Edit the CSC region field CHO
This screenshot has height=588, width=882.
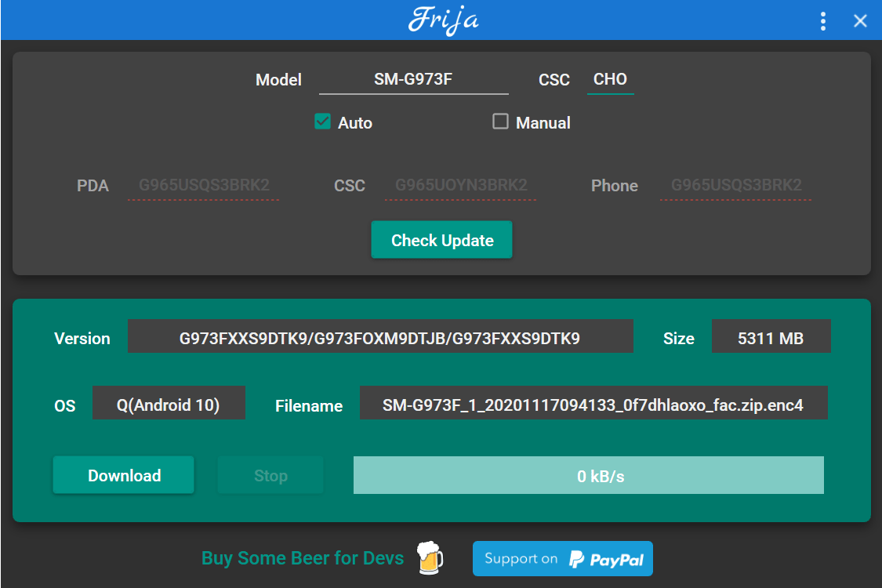610,79
